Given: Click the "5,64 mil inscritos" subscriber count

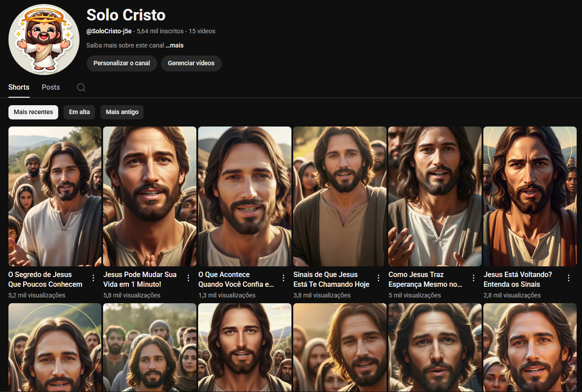Looking at the screenshot, I should pos(160,31).
